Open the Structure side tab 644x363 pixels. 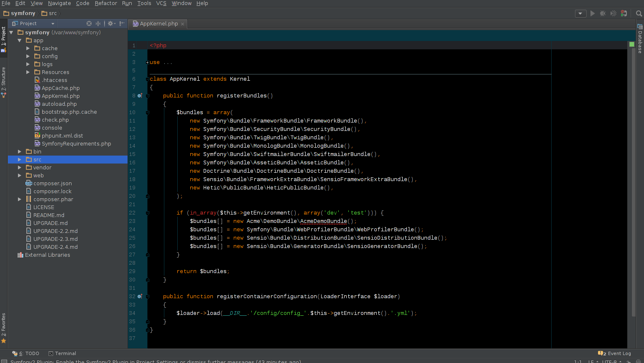(4, 82)
